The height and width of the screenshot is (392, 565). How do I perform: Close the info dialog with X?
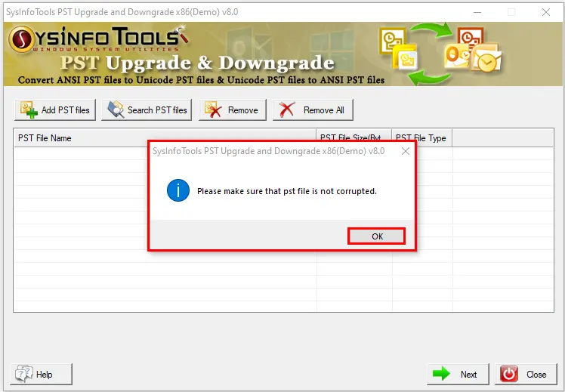406,151
